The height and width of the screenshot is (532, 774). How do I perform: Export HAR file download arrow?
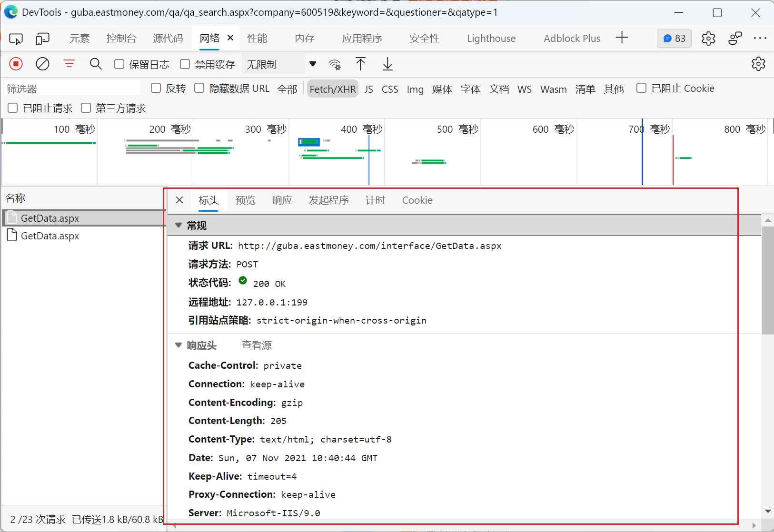[388, 64]
